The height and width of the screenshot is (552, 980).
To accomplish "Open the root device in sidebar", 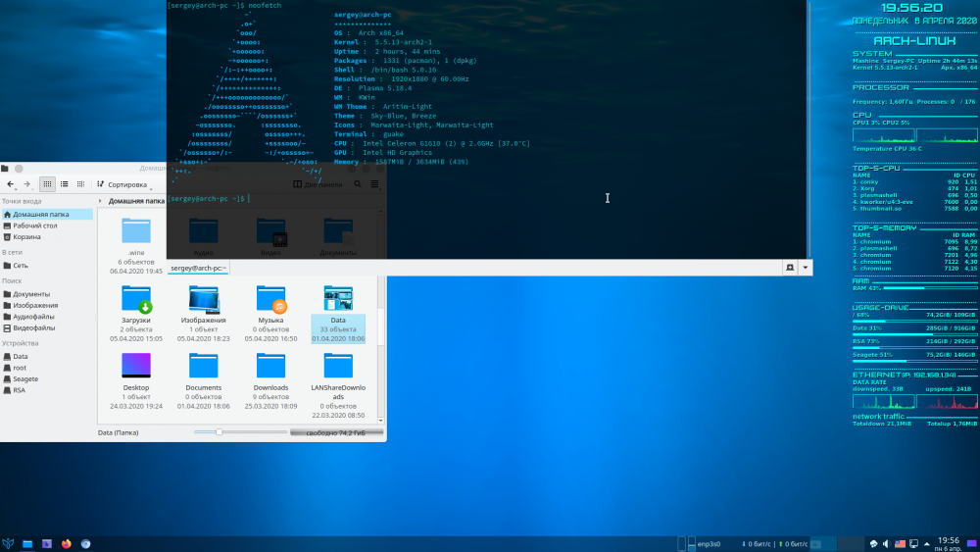I will pos(47,368).
